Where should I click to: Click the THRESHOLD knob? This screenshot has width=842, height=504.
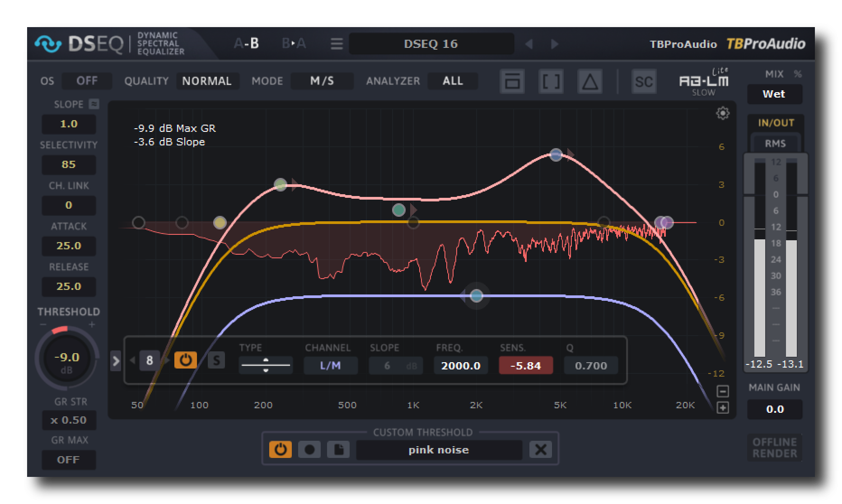pyautogui.click(x=67, y=359)
